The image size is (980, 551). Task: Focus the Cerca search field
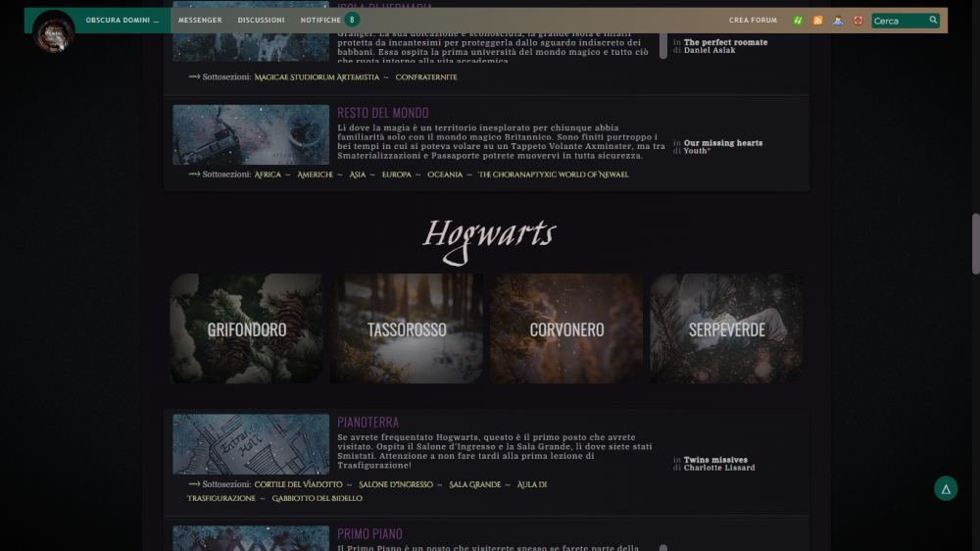(x=900, y=21)
